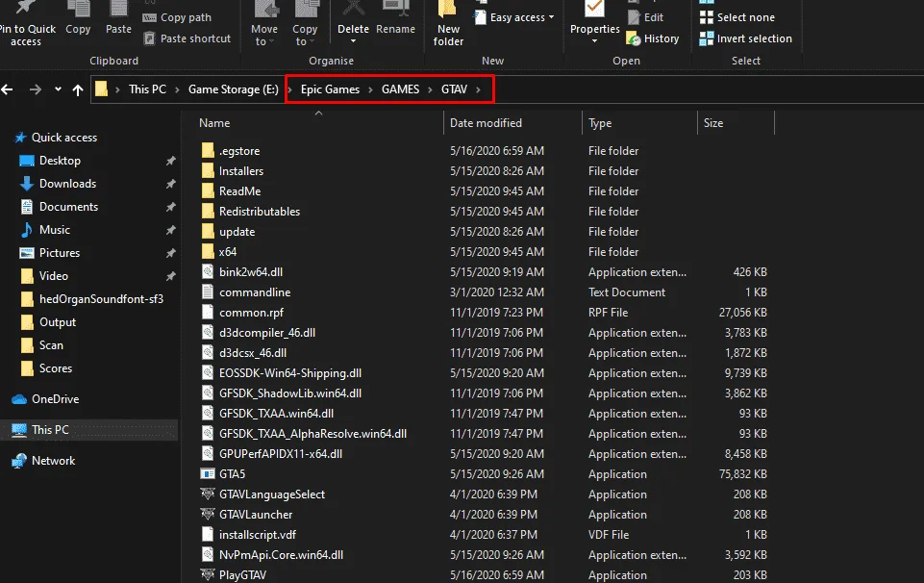
Task: Click the Forward navigation arrow
Action: 36,89
